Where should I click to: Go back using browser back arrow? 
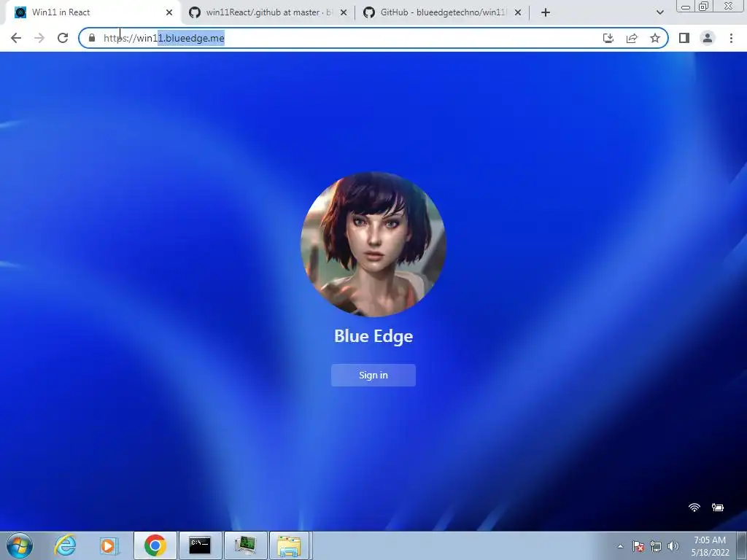coord(16,38)
